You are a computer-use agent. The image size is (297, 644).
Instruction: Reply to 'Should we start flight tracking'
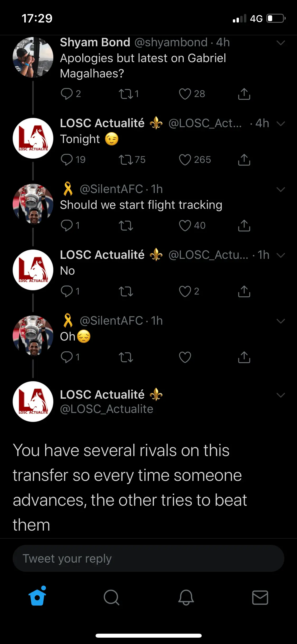point(67,226)
